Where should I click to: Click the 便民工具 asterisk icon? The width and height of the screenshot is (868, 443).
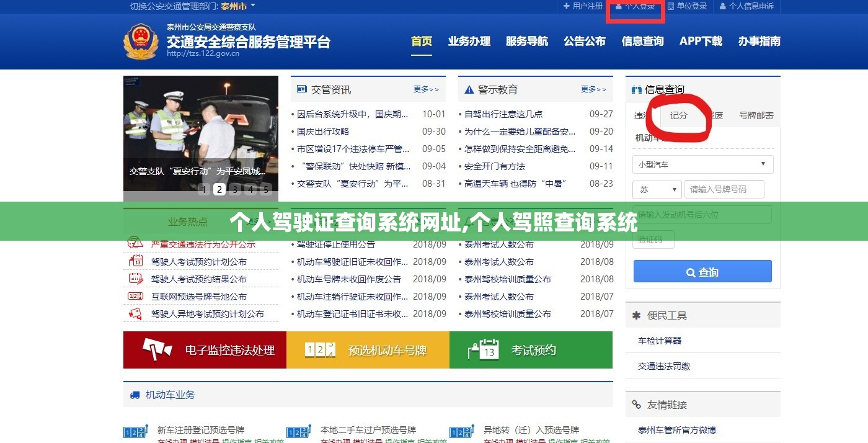pyautogui.click(x=636, y=315)
